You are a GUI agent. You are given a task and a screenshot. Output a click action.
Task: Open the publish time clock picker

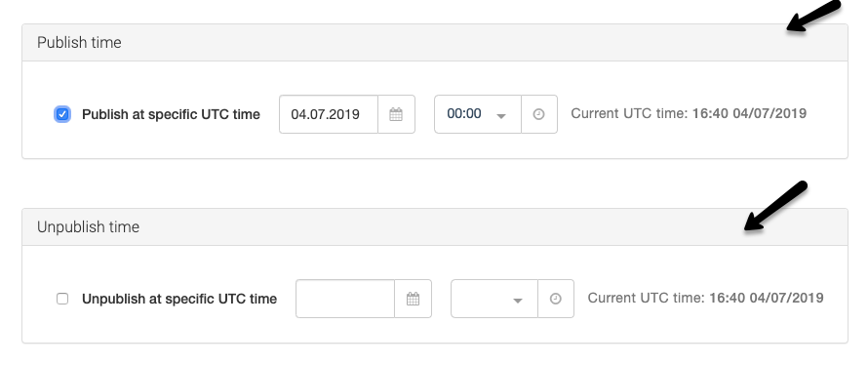[538, 114]
